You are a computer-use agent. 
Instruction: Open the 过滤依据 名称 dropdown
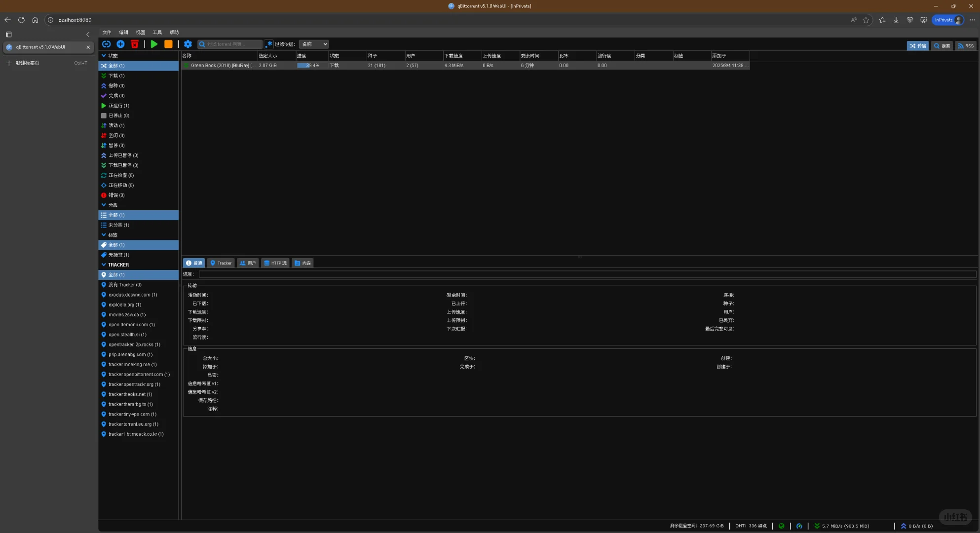coord(314,44)
